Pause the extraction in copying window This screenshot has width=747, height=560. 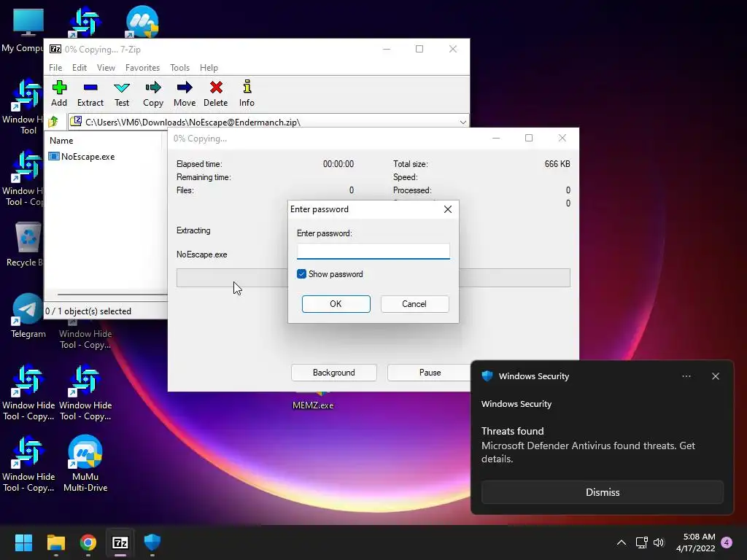pyautogui.click(x=430, y=373)
